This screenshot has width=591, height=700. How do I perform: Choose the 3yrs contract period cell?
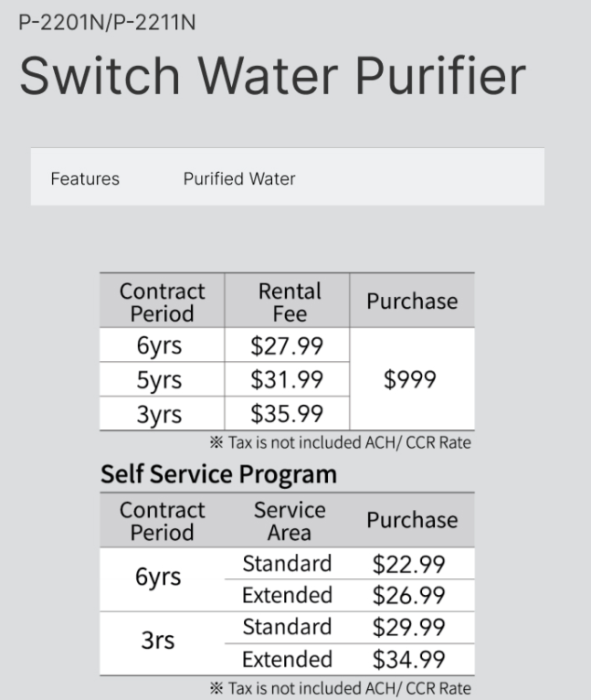point(159,414)
